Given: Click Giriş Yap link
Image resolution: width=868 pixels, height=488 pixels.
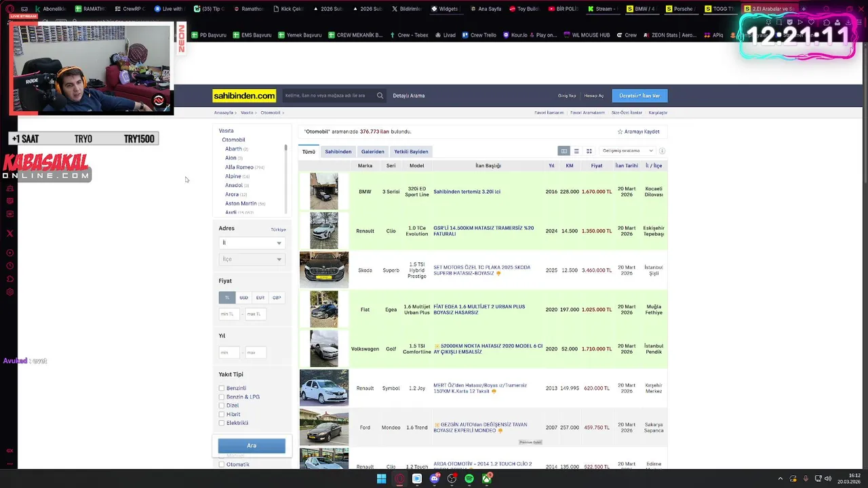Looking at the screenshot, I should (x=567, y=96).
